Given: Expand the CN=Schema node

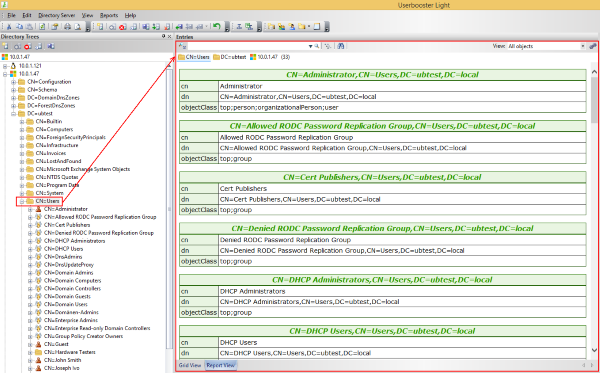Looking at the screenshot, I should [x=13, y=90].
